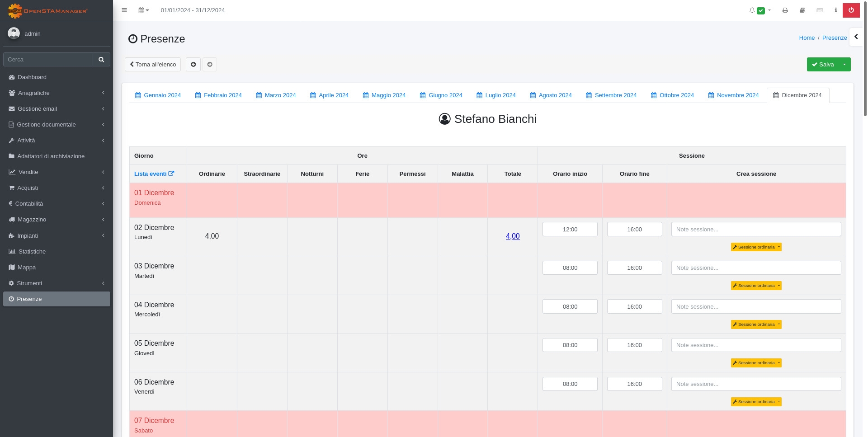Click the OpenSTAManager logo
The height and width of the screenshot is (437, 868).
[47, 10]
